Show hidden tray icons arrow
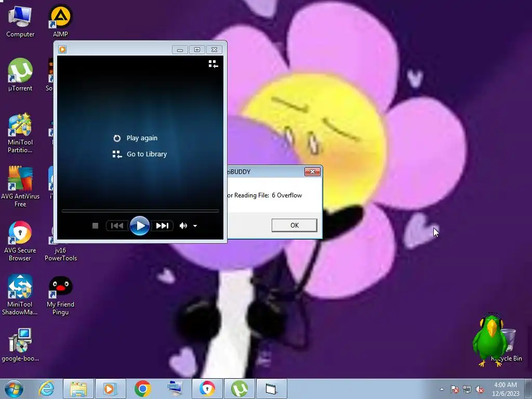The height and width of the screenshot is (399, 532). click(442, 389)
